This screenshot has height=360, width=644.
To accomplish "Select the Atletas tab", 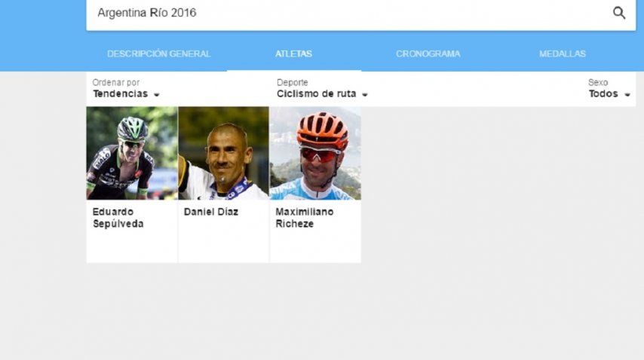I will (x=293, y=53).
